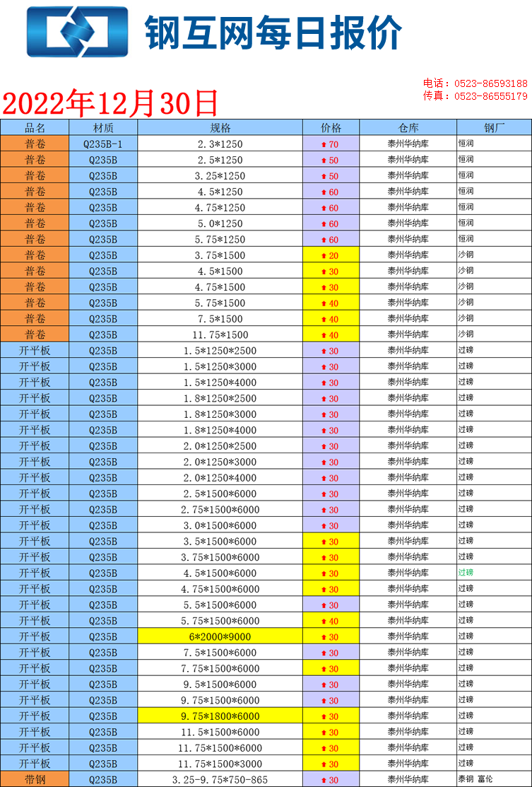Select the highlighted 9.75*1800*6000 spec cell
The image size is (532, 787).
coord(220,716)
